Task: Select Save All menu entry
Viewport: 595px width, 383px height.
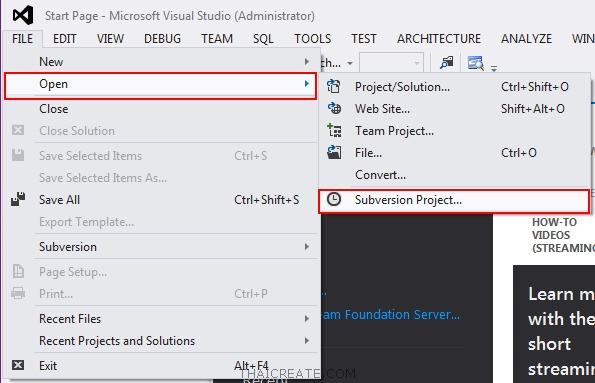Action: (160, 200)
